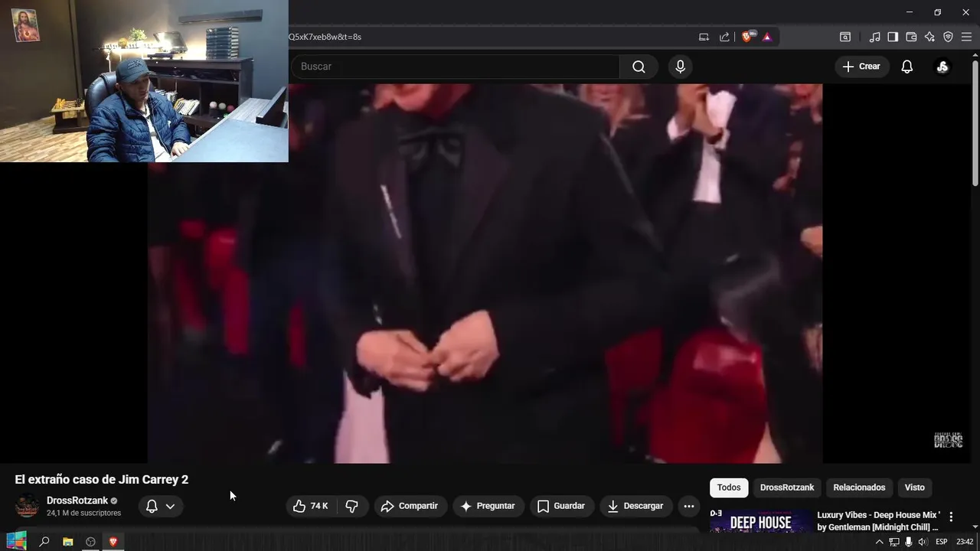Open the subscription bell notification dropdown
The height and width of the screenshot is (551, 980).
(161, 506)
